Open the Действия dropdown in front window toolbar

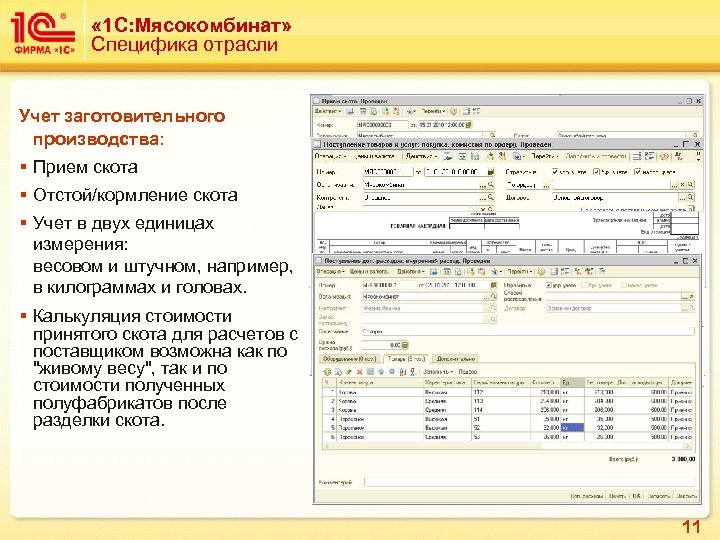tap(411, 272)
